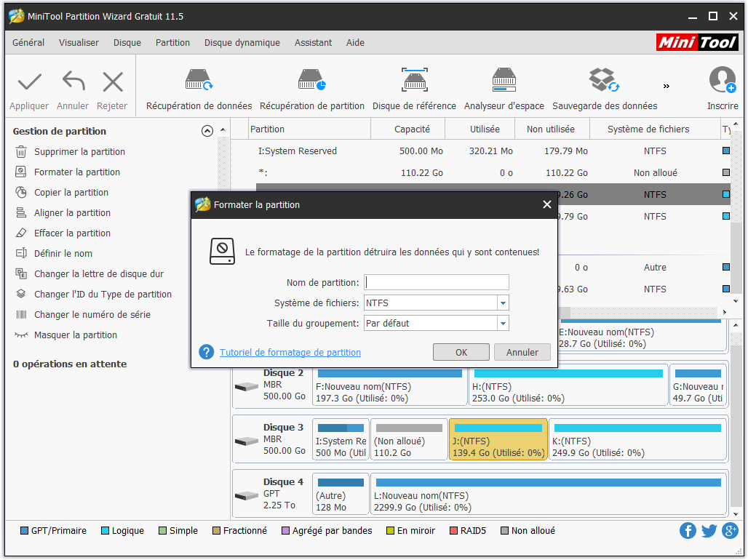Open Taille du groupement dropdown

click(503, 324)
